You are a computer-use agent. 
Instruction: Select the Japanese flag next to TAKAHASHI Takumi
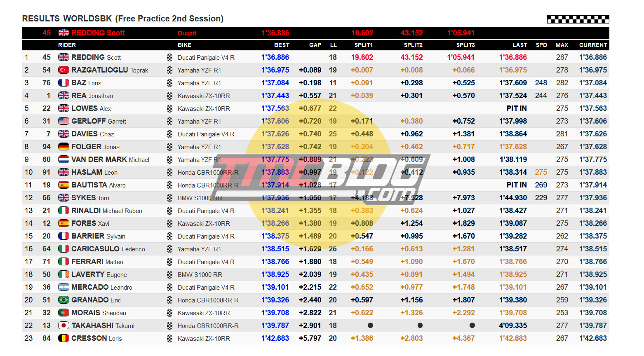(63, 326)
